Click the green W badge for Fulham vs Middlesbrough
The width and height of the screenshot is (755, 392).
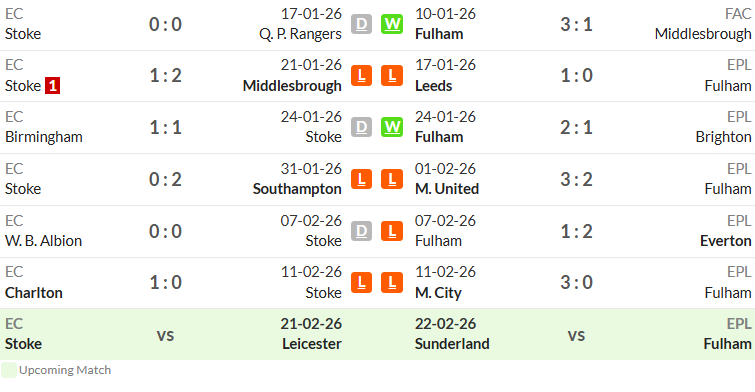tap(392, 24)
